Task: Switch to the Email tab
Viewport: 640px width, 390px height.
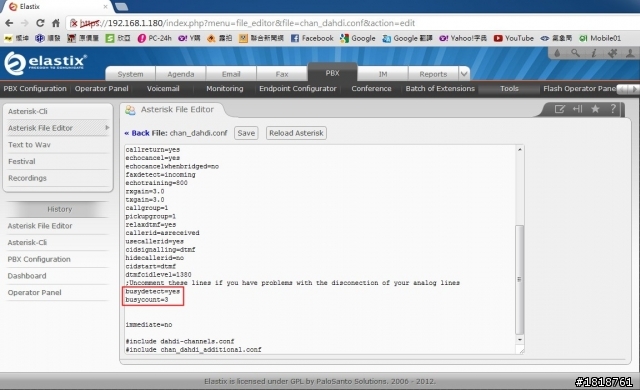Action: [x=231, y=74]
